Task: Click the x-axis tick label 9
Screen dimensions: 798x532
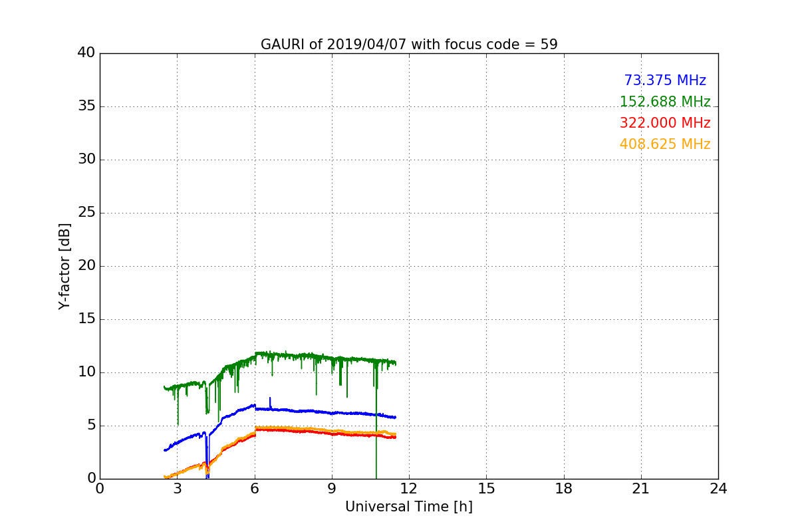Action: (332, 489)
